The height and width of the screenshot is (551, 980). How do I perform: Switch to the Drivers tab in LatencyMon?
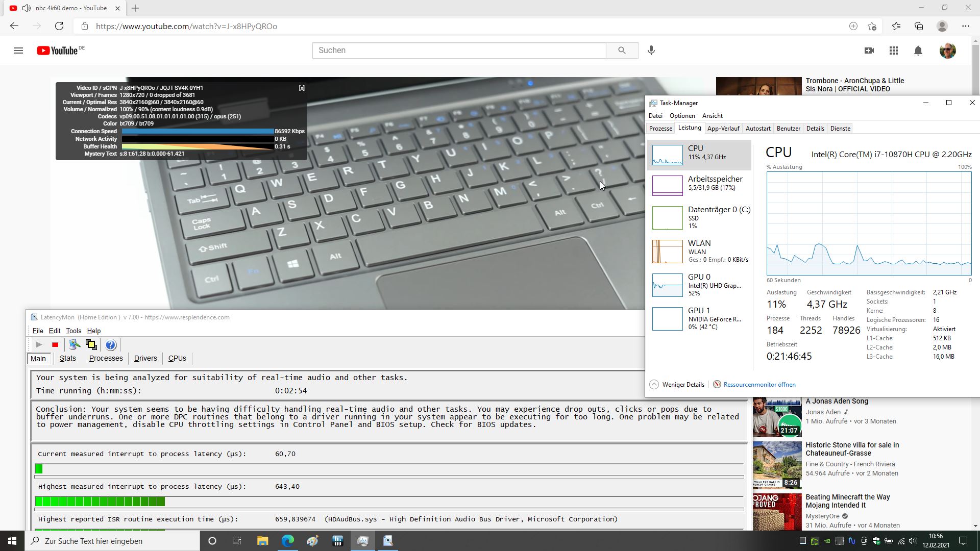(145, 358)
